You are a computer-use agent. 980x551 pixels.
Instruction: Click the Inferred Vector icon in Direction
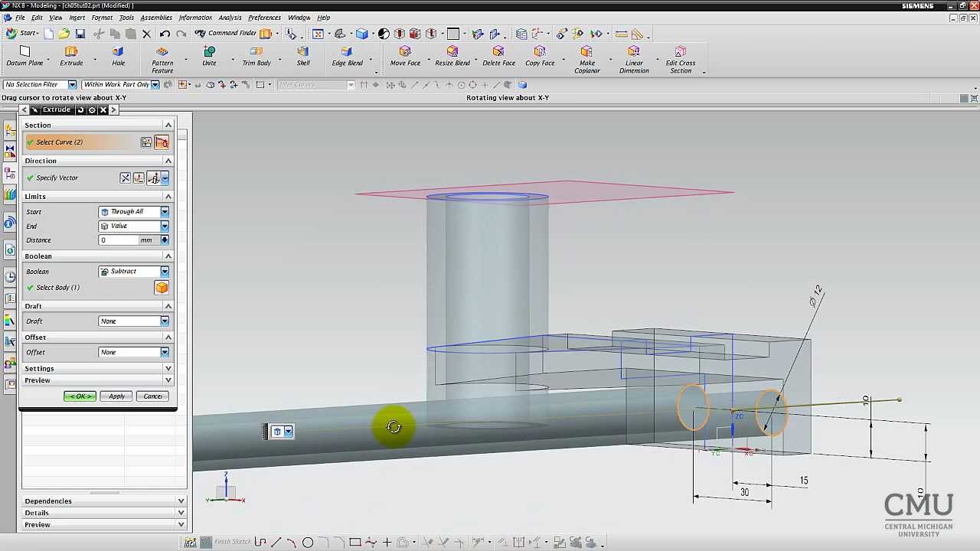pyautogui.click(x=153, y=178)
